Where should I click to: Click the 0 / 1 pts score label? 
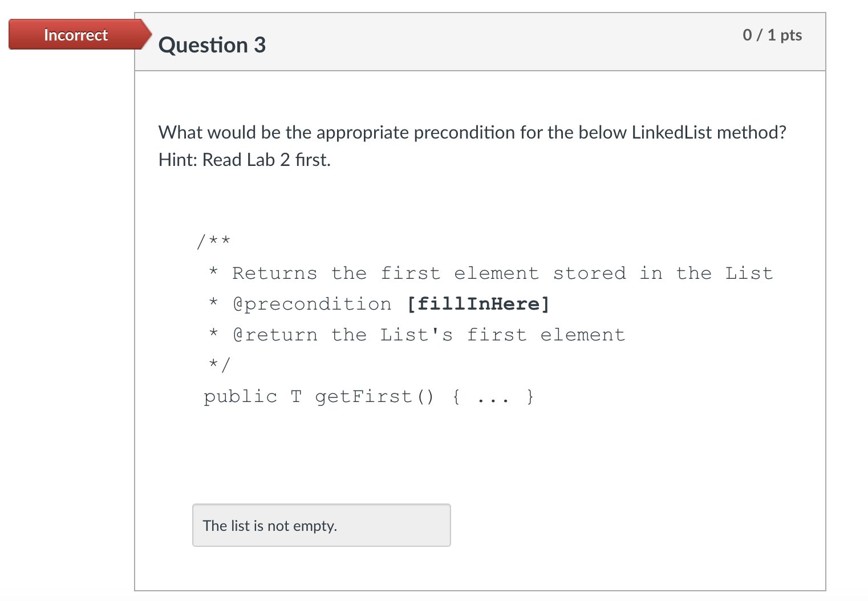click(x=772, y=35)
